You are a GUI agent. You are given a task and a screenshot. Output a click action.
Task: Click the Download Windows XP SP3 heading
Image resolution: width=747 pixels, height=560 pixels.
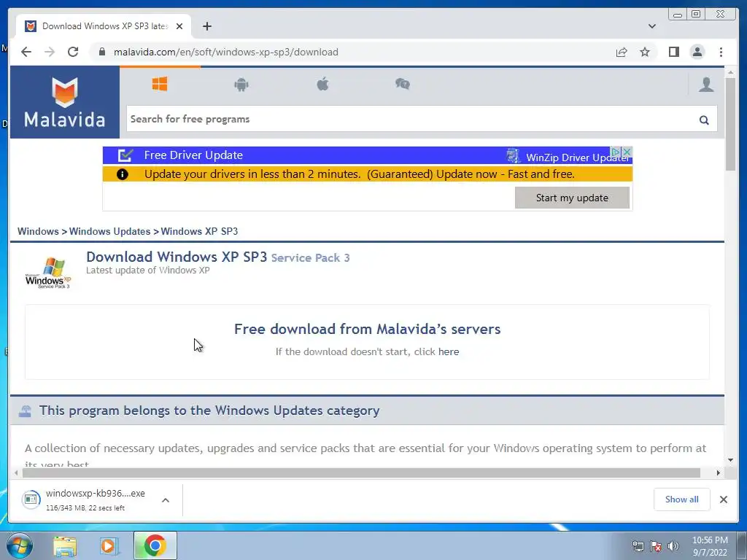[x=177, y=257]
